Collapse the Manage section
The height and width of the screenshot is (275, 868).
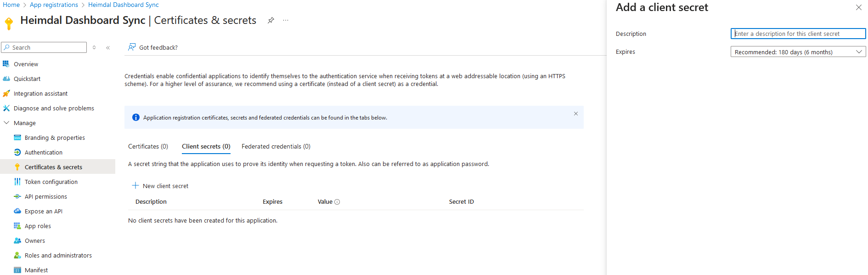[6, 123]
